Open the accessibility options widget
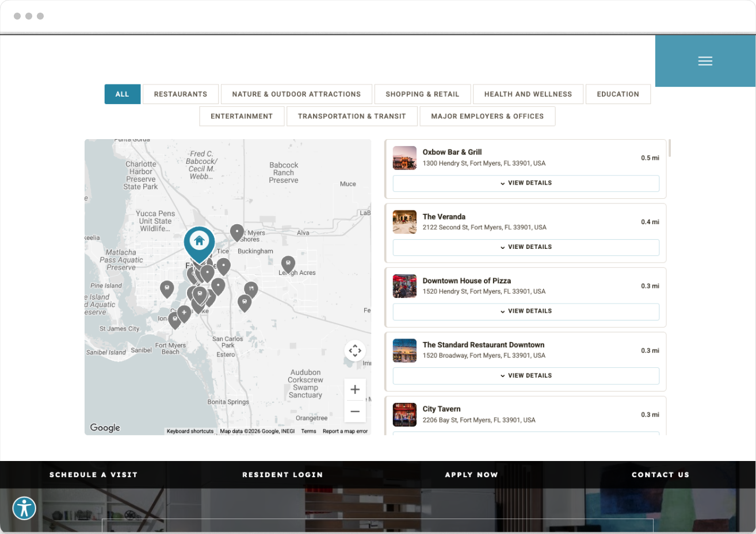The width and height of the screenshot is (756, 534). pyautogui.click(x=24, y=508)
